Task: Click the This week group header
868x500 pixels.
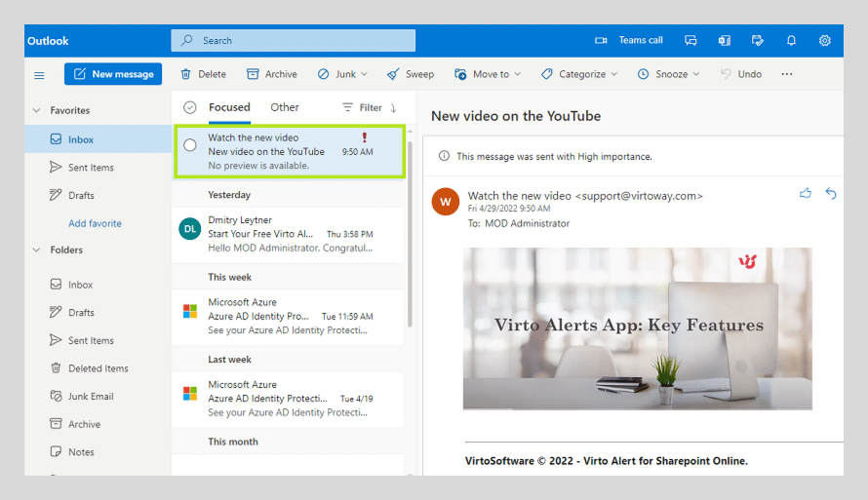Action: pos(230,277)
